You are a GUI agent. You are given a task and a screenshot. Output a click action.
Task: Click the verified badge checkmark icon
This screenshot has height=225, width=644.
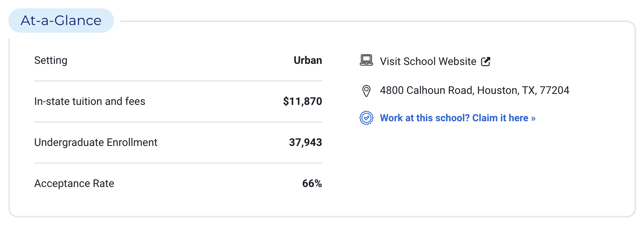[x=366, y=118]
